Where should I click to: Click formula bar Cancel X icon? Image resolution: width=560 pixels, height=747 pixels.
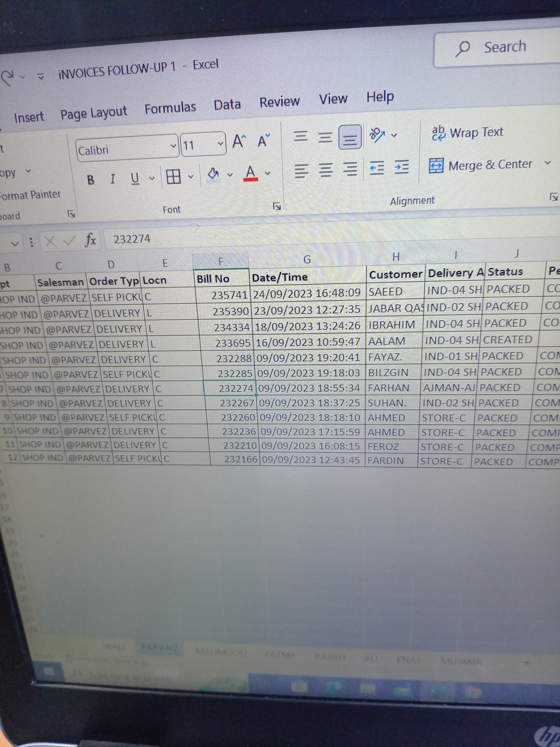coord(50,241)
